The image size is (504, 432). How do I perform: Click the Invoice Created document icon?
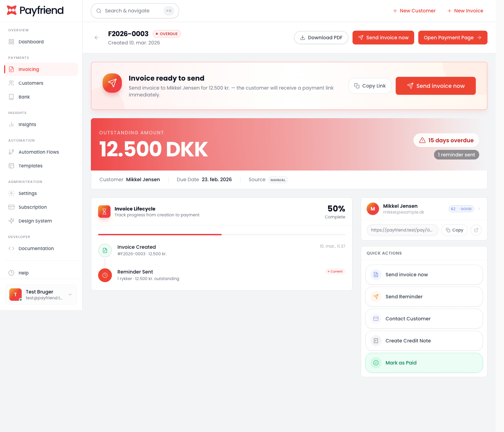click(x=105, y=250)
